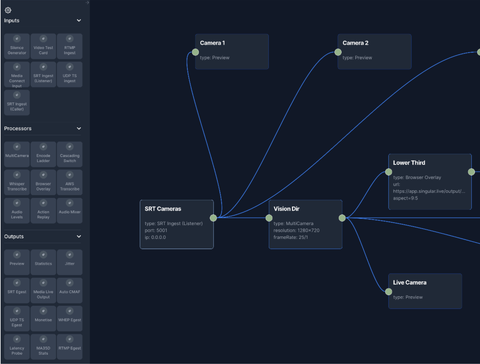Select the SRT Cameras node title
This screenshot has height=364, width=480.
click(x=163, y=209)
